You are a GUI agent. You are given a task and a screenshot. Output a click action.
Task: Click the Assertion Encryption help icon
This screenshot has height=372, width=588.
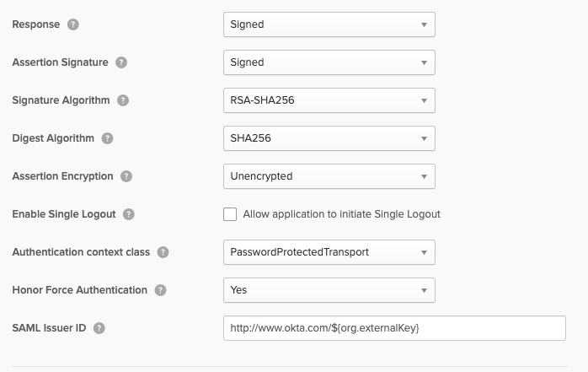(126, 176)
